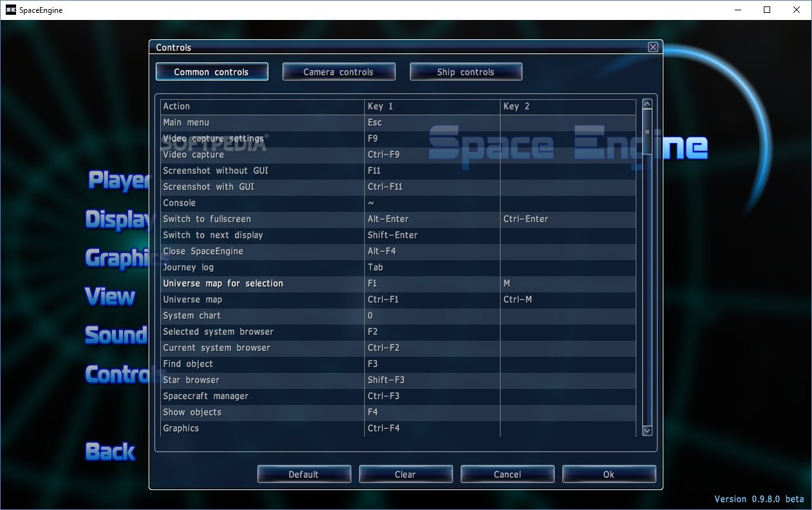Screen dimensions: 812x510
Task: Click the Clear button
Action: (x=405, y=474)
